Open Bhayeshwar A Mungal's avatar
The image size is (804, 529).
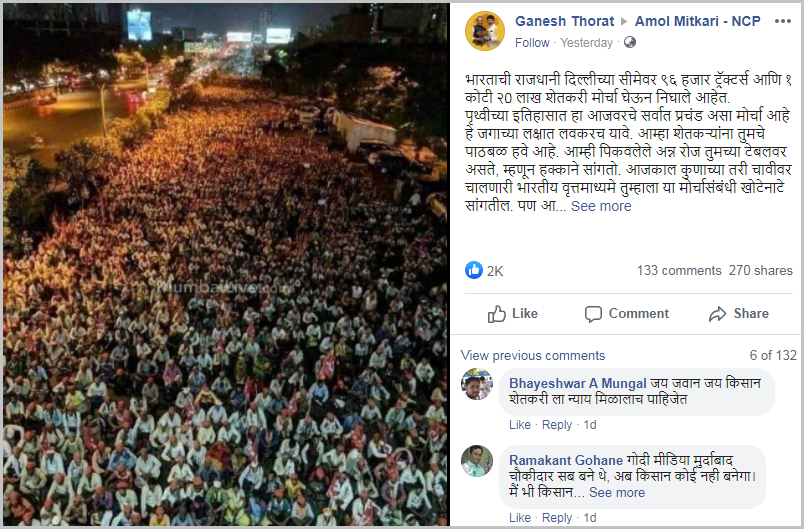point(476,384)
